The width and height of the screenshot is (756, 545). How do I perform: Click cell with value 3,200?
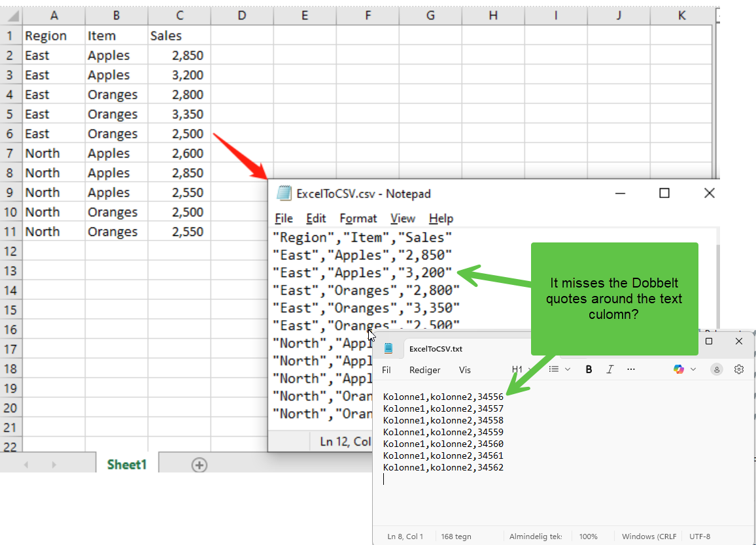[179, 75]
